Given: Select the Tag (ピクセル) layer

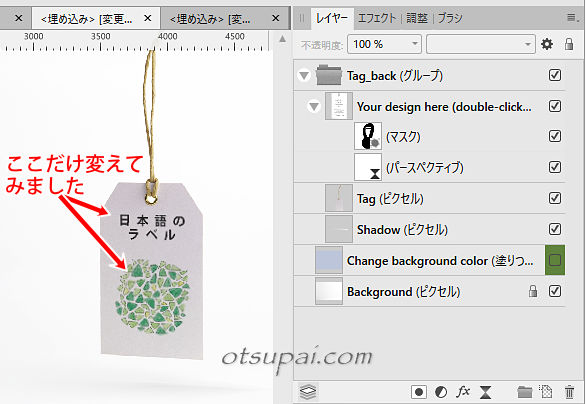Looking at the screenshot, I should click(x=429, y=198).
